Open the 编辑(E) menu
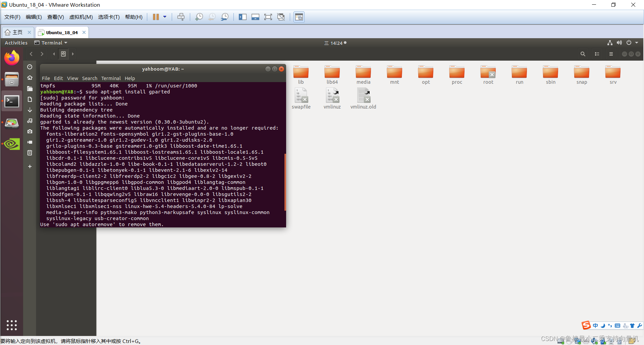 pyautogui.click(x=34, y=17)
